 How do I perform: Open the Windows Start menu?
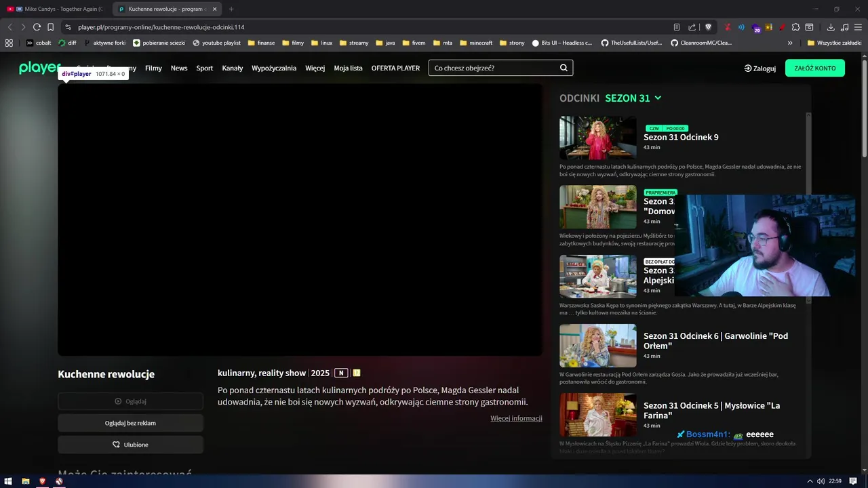pos(9,481)
